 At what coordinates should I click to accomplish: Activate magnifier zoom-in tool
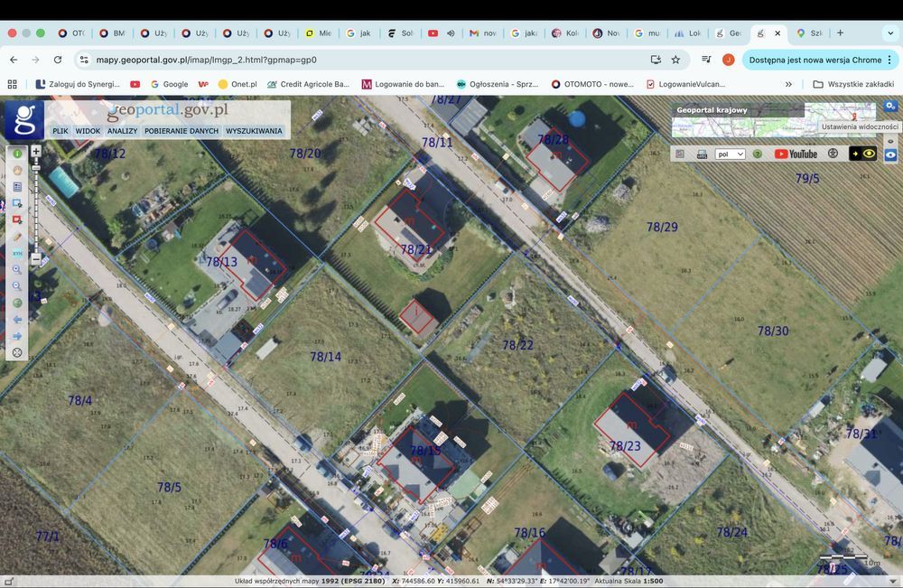[x=17, y=269]
